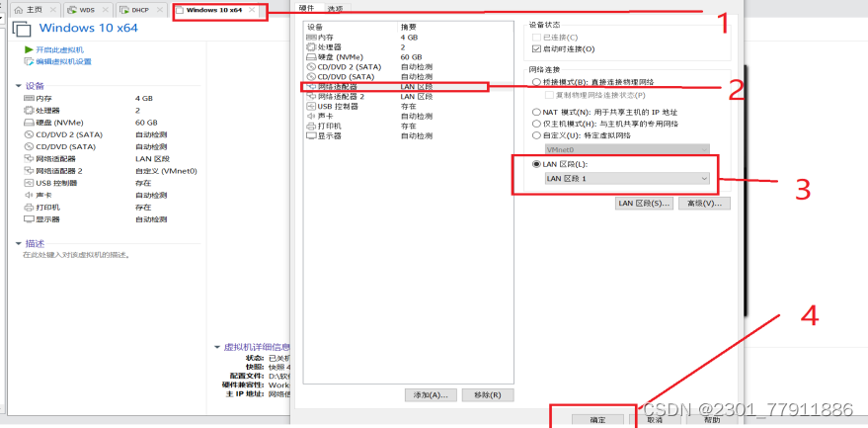Click processor icon in the settings dialog hardware list
The height and width of the screenshot is (428, 868).
click(x=310, y=46)
